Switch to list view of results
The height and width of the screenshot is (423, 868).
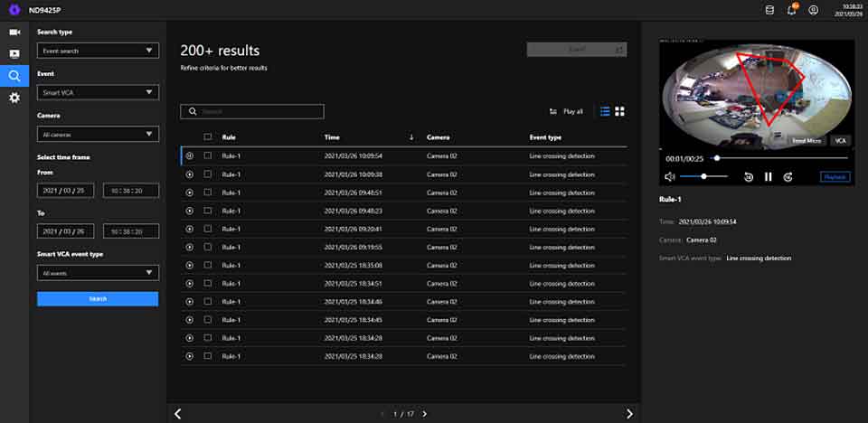pos(605,111)
